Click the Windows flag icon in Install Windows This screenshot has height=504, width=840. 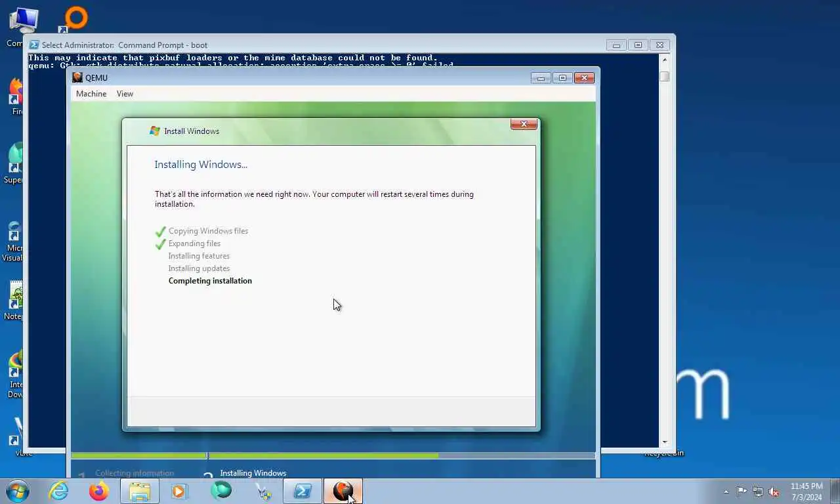coord(155,131)
